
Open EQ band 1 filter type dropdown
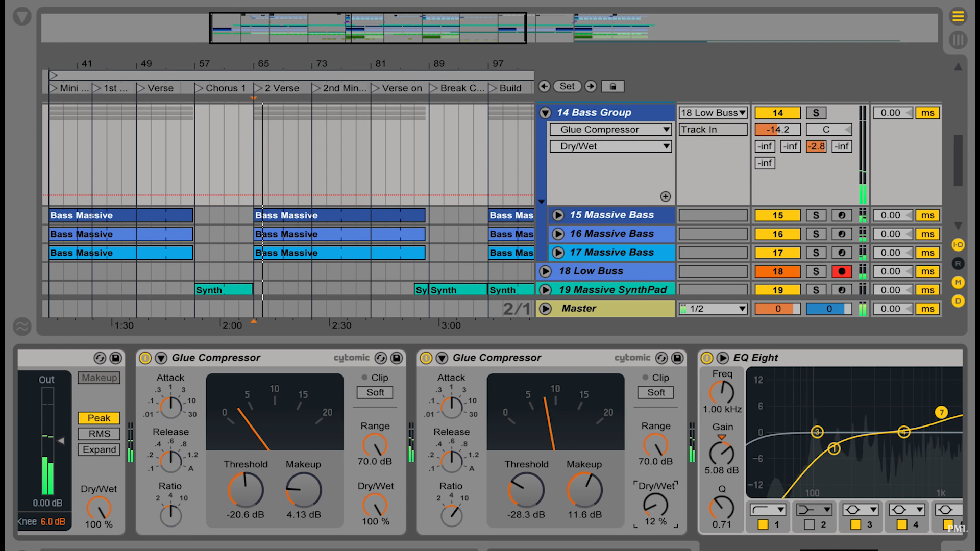coord(768,510)
